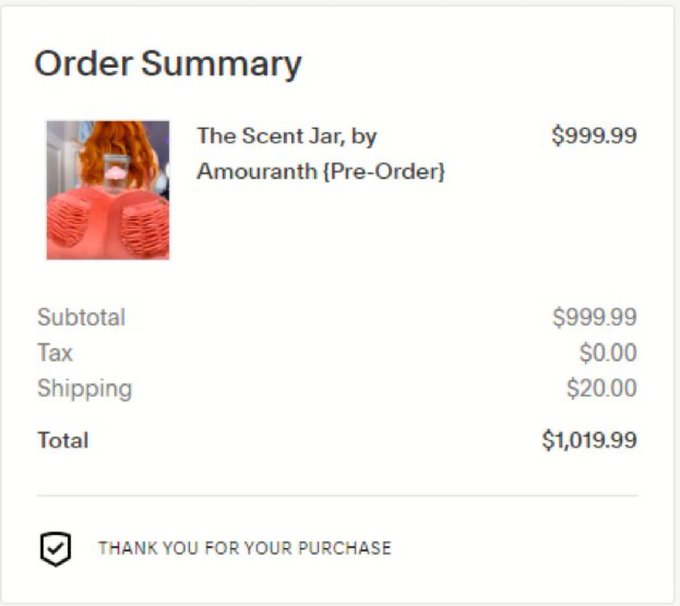Select the Shipping label
680x606 pixels.
[x=85, y=388]
